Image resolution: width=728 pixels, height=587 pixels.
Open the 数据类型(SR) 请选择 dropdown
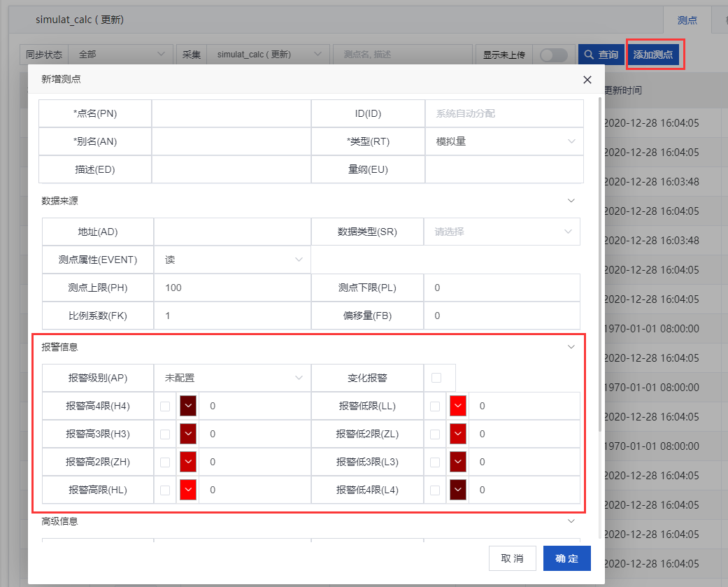(502, 232)
